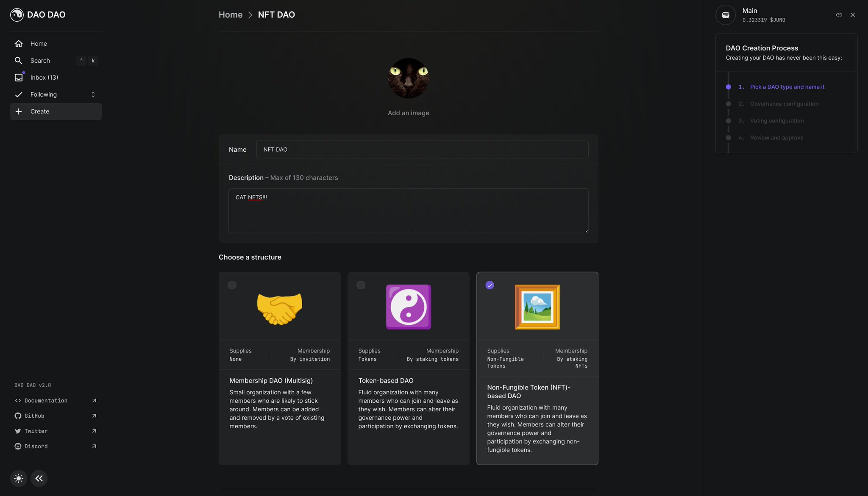
Task: Open the Inbox (13) tray
Action: coord(44,78)
